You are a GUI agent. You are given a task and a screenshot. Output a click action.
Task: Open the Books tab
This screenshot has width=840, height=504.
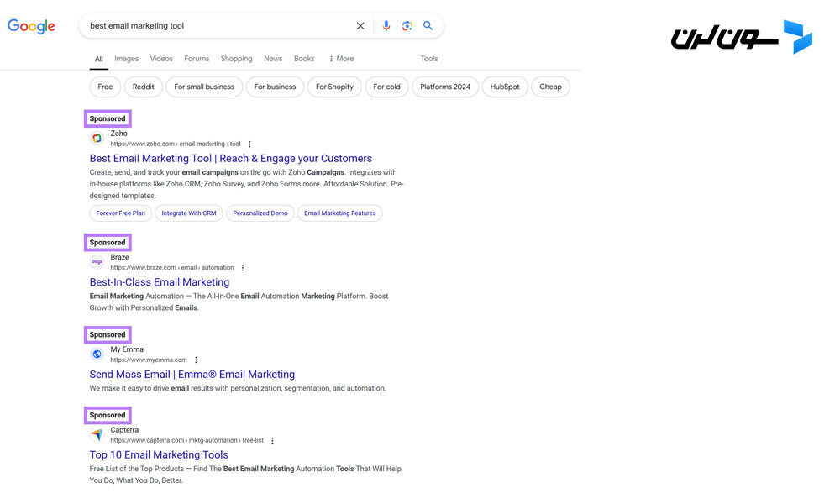[304, 59]
